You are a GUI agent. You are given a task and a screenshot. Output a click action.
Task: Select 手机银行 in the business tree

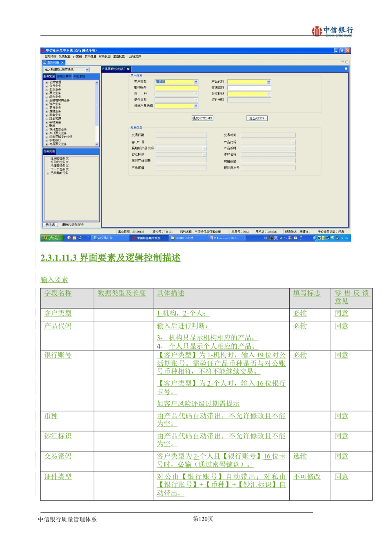coord(55,140)
